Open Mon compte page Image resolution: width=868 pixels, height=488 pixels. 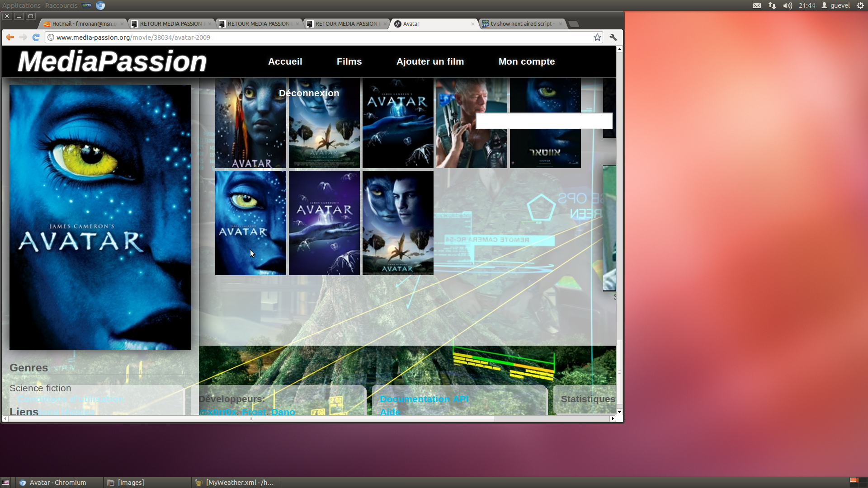tap(527, 61)
